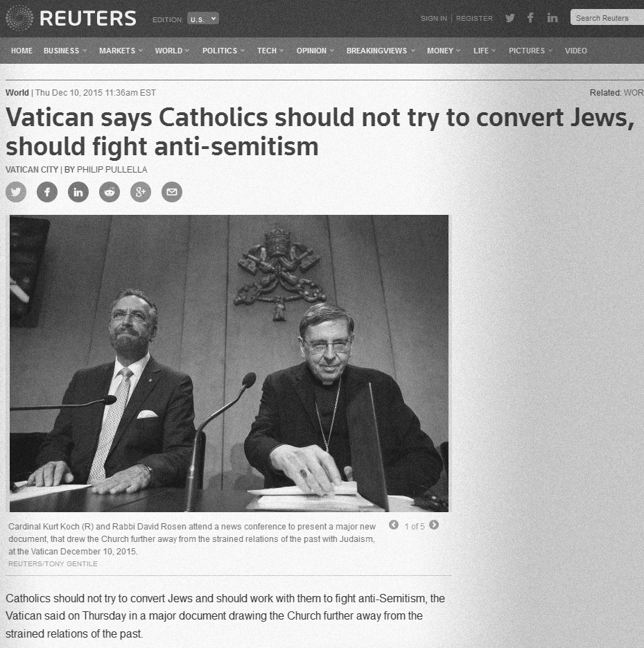
Task: Open the Video section
Action: (x=576, y=51)
